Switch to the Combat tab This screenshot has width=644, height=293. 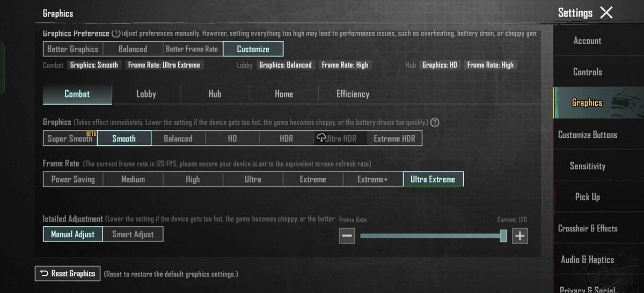(77, 94)
